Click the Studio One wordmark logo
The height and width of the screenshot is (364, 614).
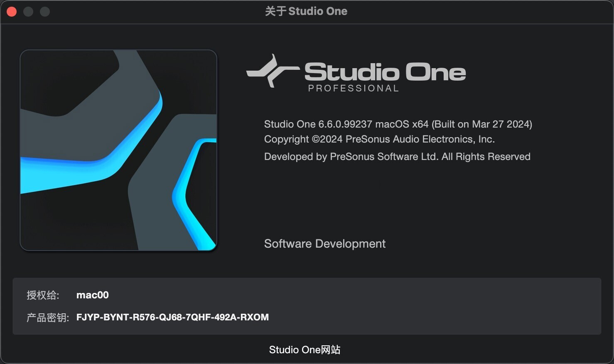click(x=385, y=72)
